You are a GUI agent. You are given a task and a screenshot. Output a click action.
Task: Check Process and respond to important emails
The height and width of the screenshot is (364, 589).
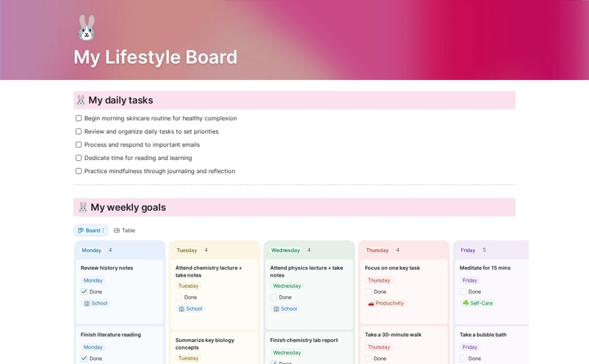[x=79, y=145]
